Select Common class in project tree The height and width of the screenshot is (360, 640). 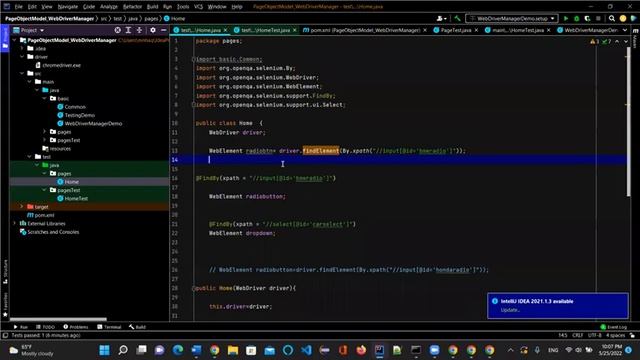pos(75,107)
